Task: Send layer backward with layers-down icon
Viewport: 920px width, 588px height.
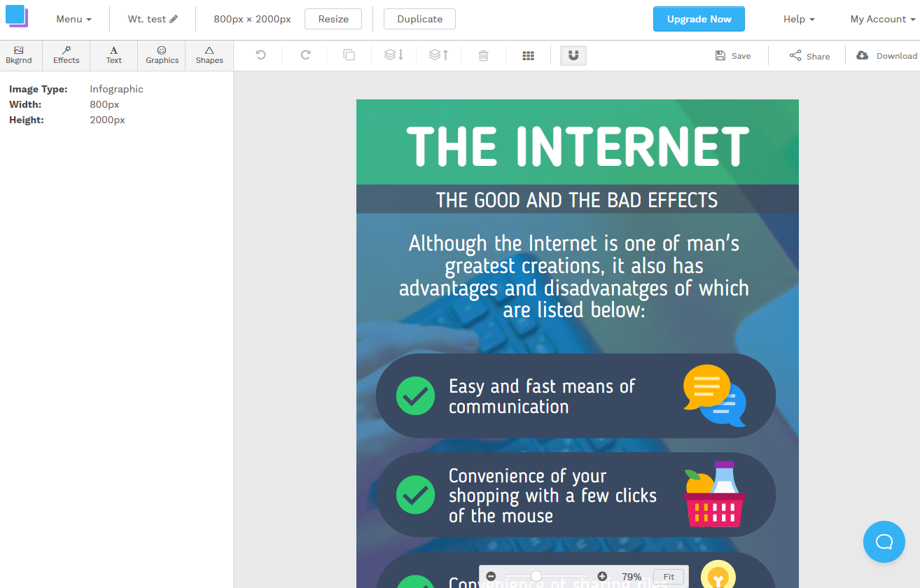Action: (x=394, y=55)
